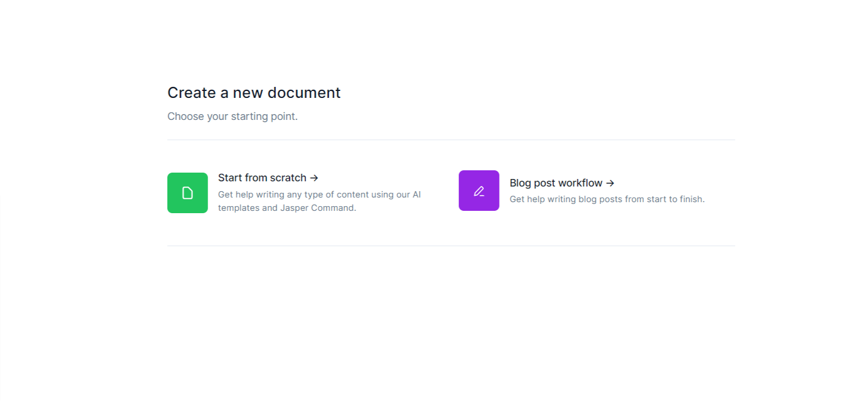The image size is (868, 413).
Task: Open the Start from scratch link
Action: click(268, 178)
